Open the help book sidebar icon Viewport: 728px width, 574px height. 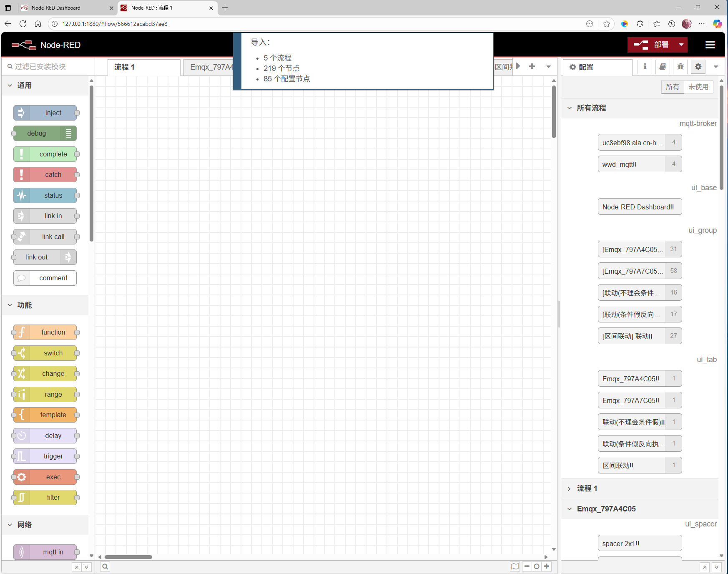pyautogui.click(x=663, y=67)
